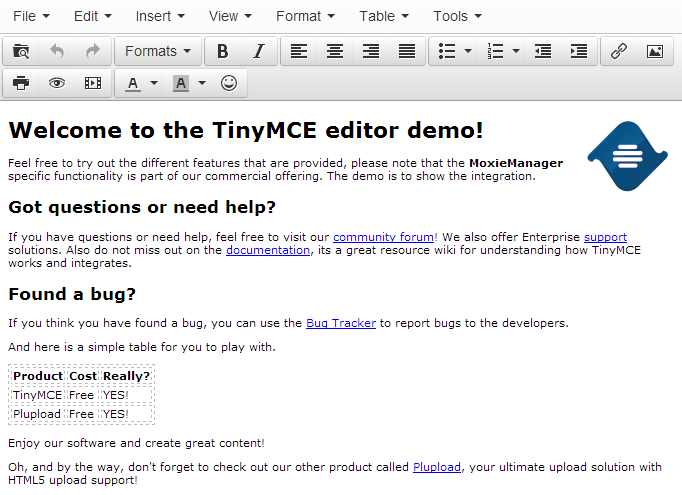Click 'Enjoy our software' paragraph
This screenshot has height=495, width=682.
point(136,443)
